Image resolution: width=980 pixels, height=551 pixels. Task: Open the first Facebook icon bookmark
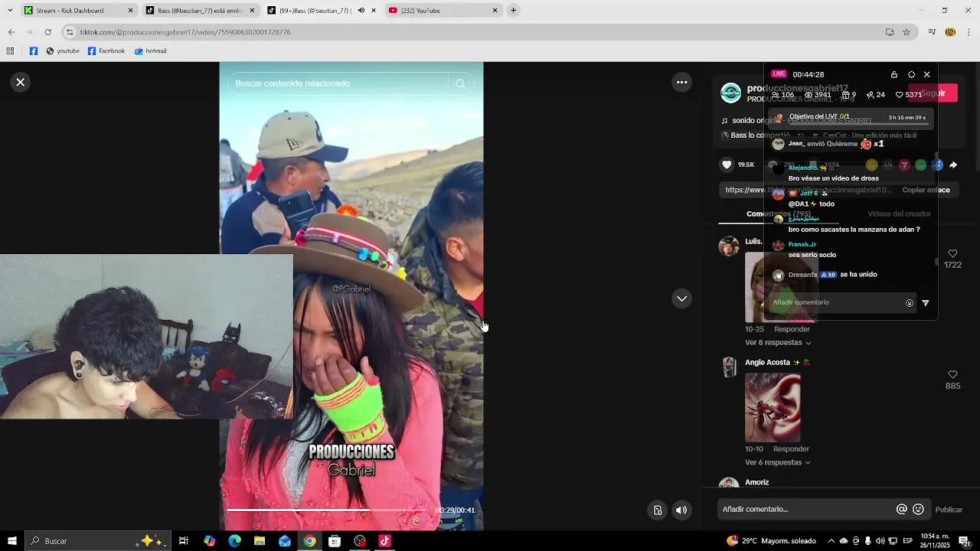click(x=33, y=51)
